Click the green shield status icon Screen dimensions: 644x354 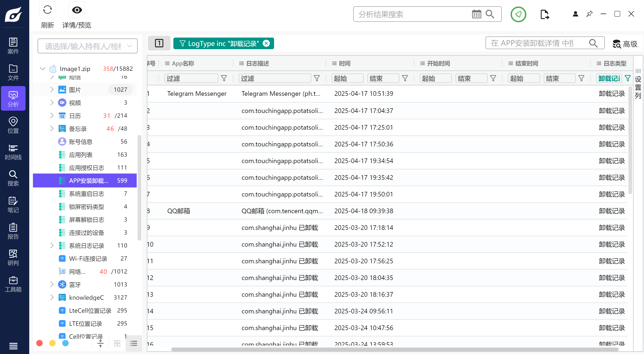[518, 14]
